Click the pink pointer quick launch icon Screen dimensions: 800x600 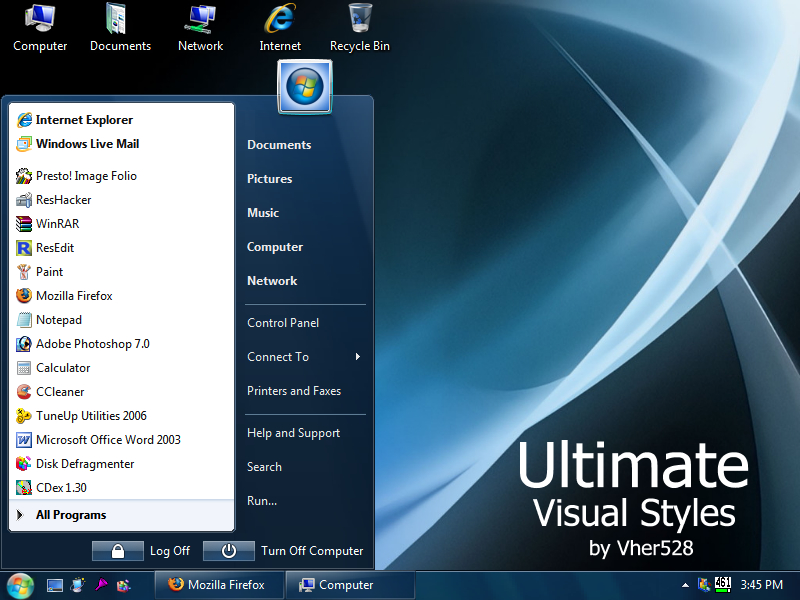tap(101, 585)
